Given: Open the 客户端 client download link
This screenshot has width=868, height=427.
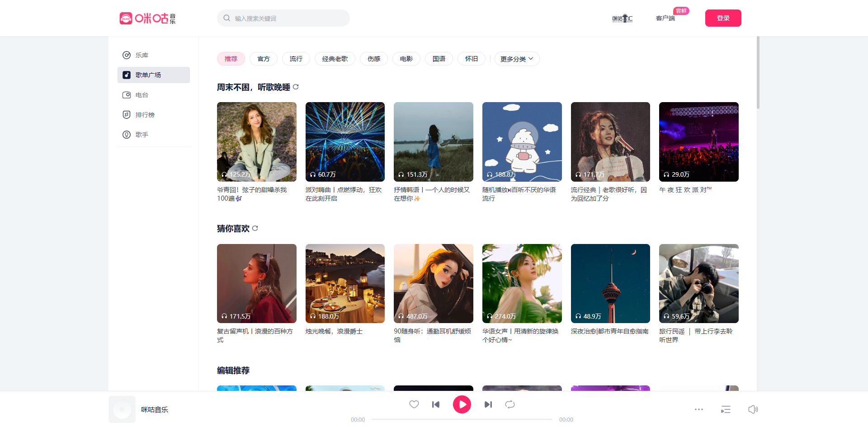Looking at the screenshot, I should point(665,18).
